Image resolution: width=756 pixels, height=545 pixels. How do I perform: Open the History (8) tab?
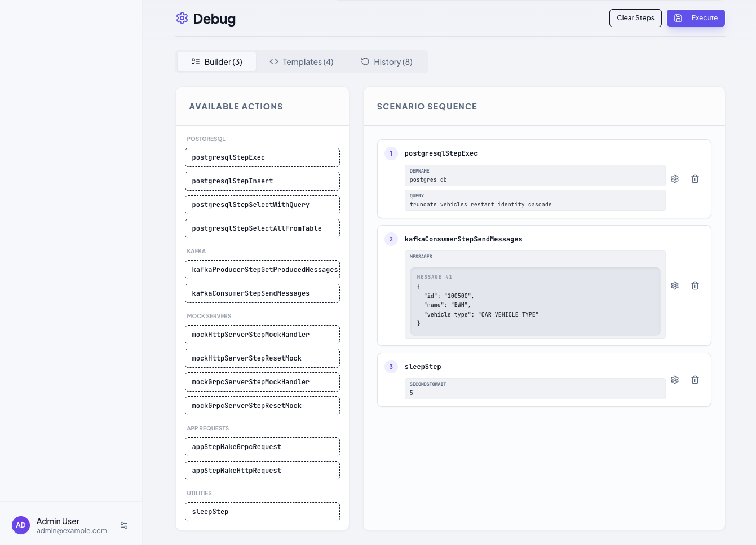[x=387, y=61]
